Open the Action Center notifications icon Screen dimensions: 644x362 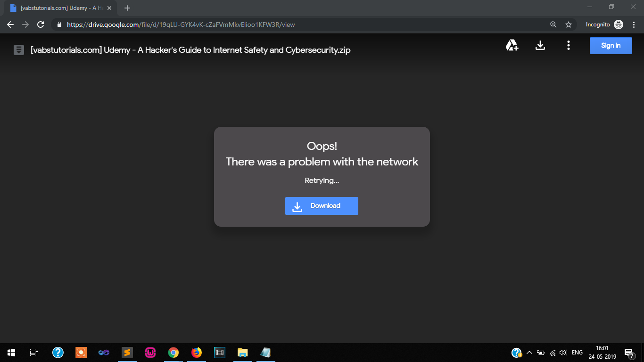coord(629,353)
